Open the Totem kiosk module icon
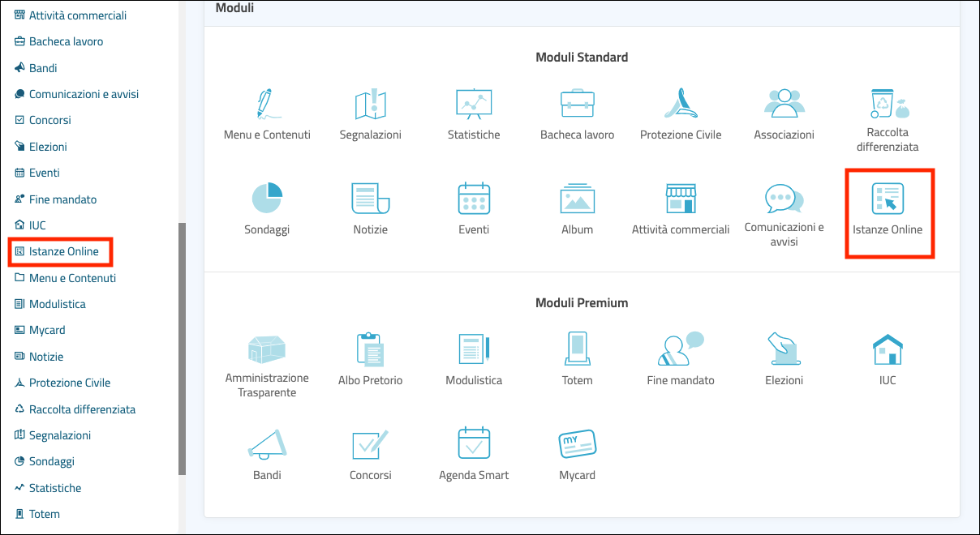The width and height of the screenshot is (980, 535). [x=577, y=349]
